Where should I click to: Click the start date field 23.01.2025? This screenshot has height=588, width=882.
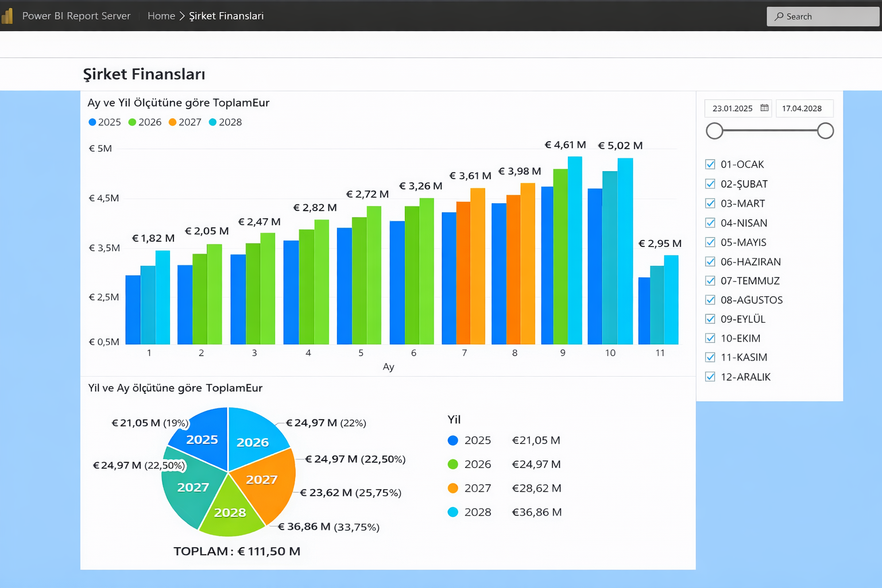[x=738, y=108]
